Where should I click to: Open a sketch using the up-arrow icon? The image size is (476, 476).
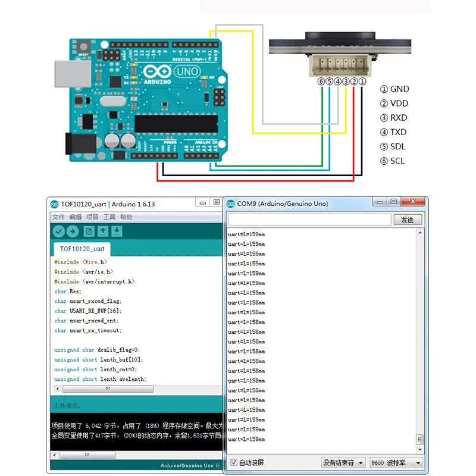[x=103, y=231]
